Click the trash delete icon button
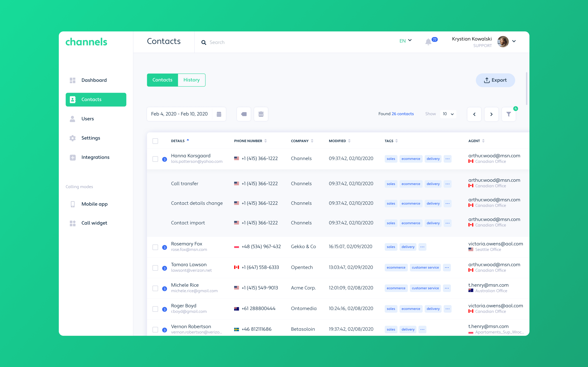 (261, 114)
